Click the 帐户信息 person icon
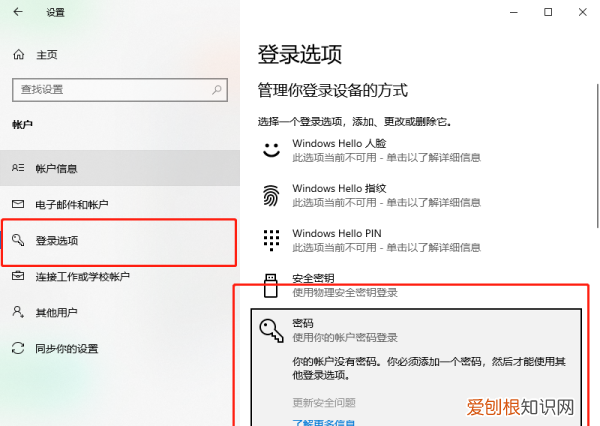 (x=18, y=168)
